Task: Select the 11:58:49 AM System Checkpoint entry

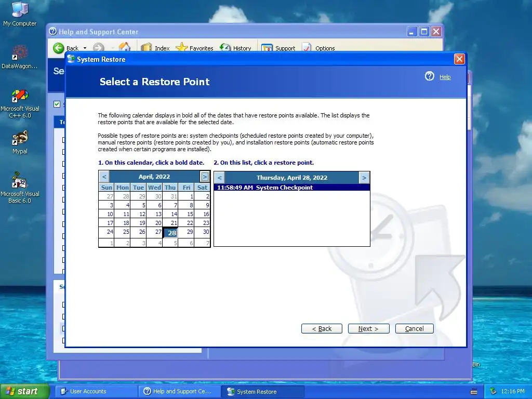Action: tap(292, 187)
